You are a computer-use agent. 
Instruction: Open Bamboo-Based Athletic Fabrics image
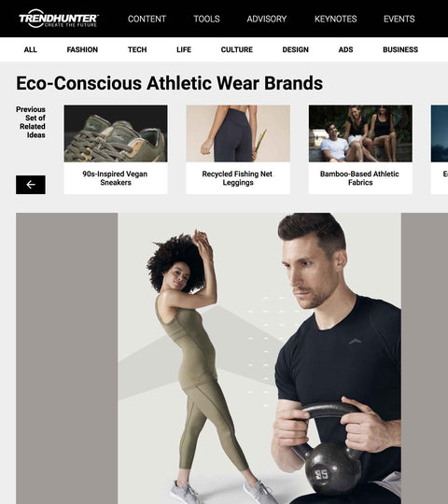(x=360, y=133)
